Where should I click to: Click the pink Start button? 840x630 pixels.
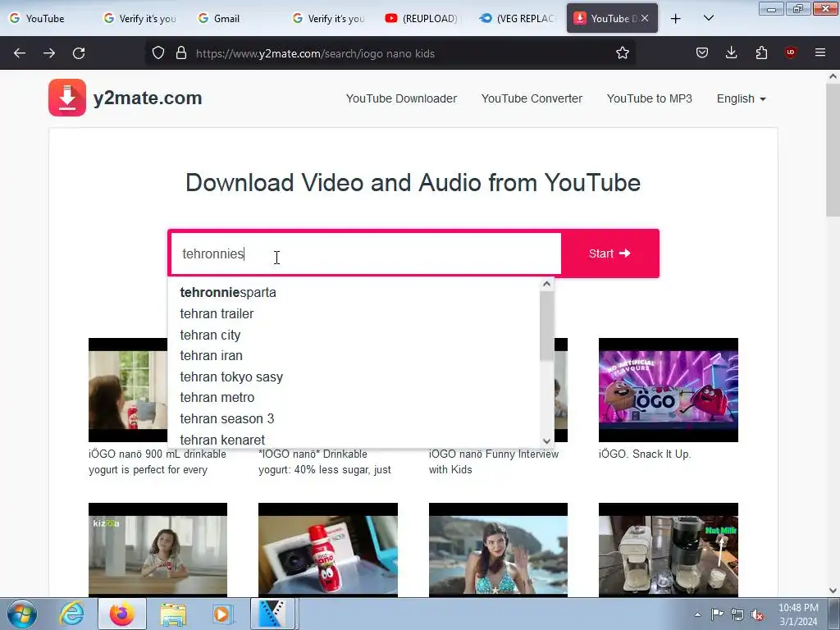pyautogui.click(x=609, y=253)
